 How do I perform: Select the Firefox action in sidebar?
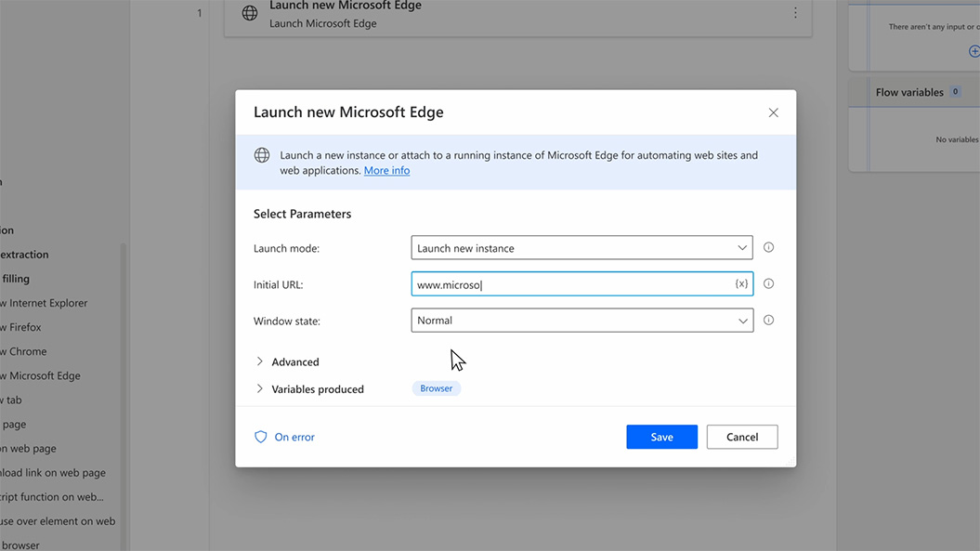pyautogui.click(x=20, y=328)
